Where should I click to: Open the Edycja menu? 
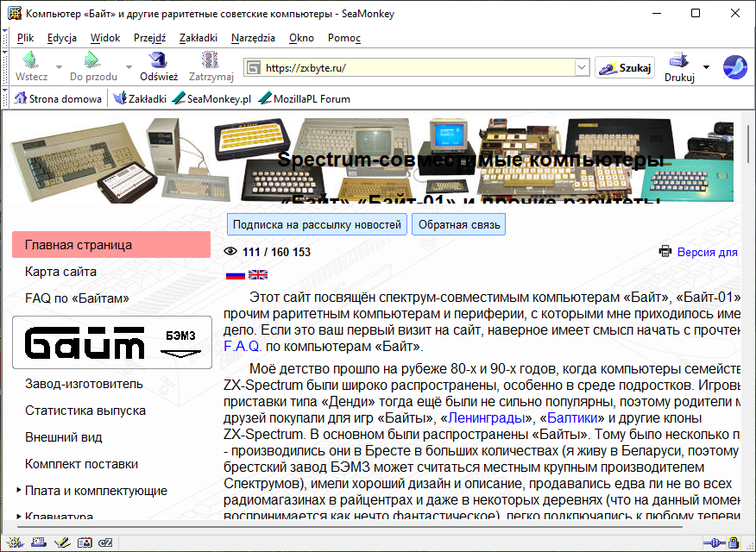(62, 38)
